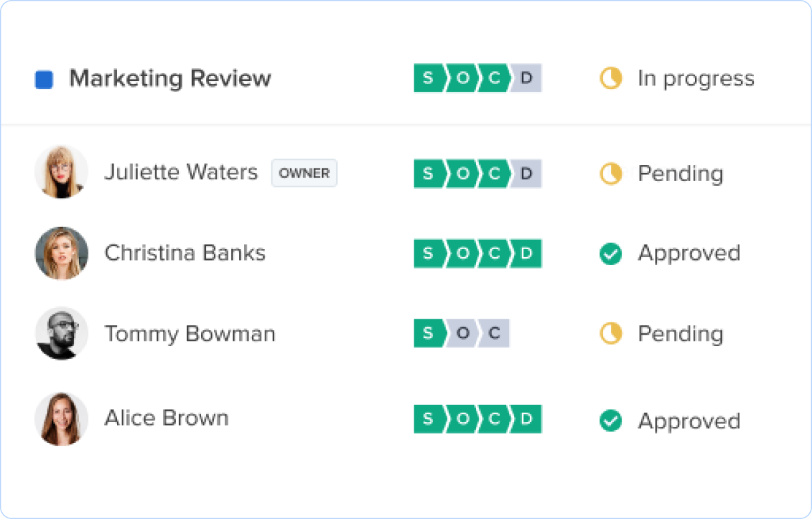Click the OWNER badge next to Juliette Waters

coord(304,173)
